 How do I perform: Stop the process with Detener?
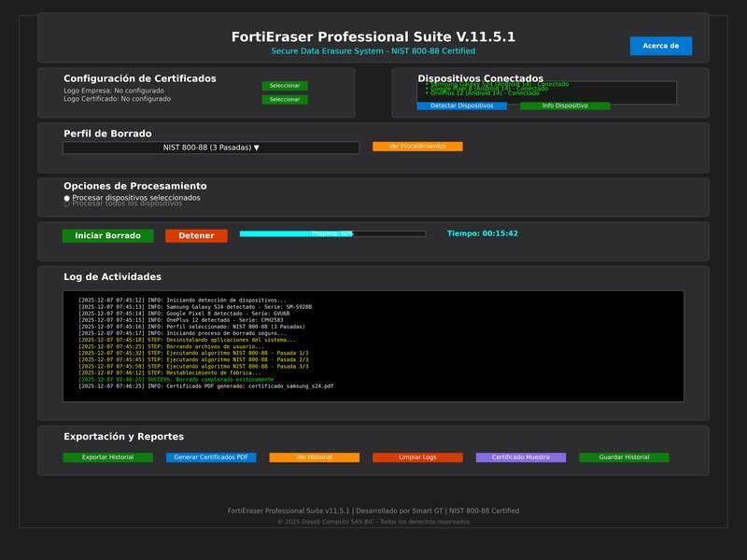pos(196,236)
